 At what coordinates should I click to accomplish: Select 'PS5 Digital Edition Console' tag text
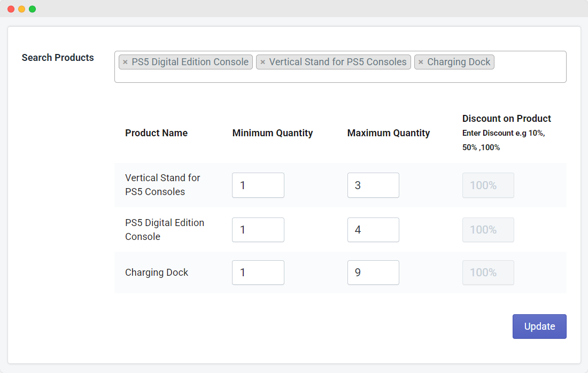click(x=190, y=62)
